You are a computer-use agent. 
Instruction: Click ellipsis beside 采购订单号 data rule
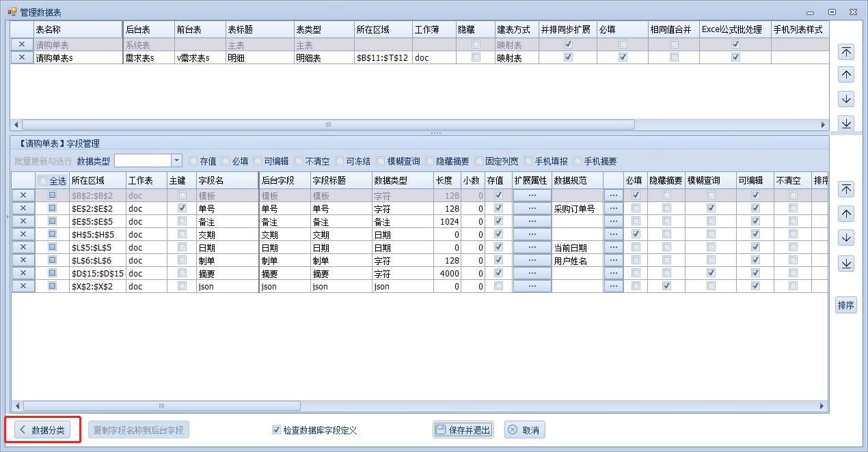tap(613, 208)
